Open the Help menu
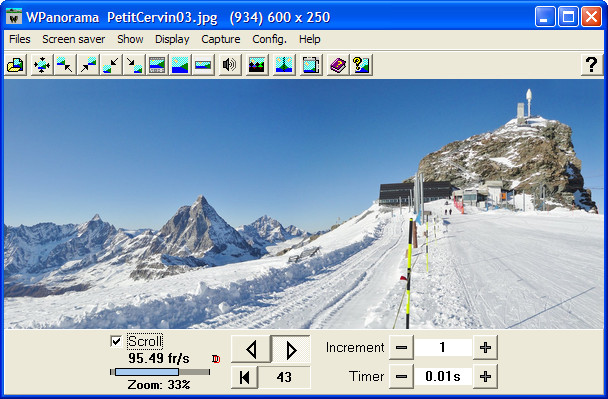Viewport: 608px width, 399px height. pos(309,39)
